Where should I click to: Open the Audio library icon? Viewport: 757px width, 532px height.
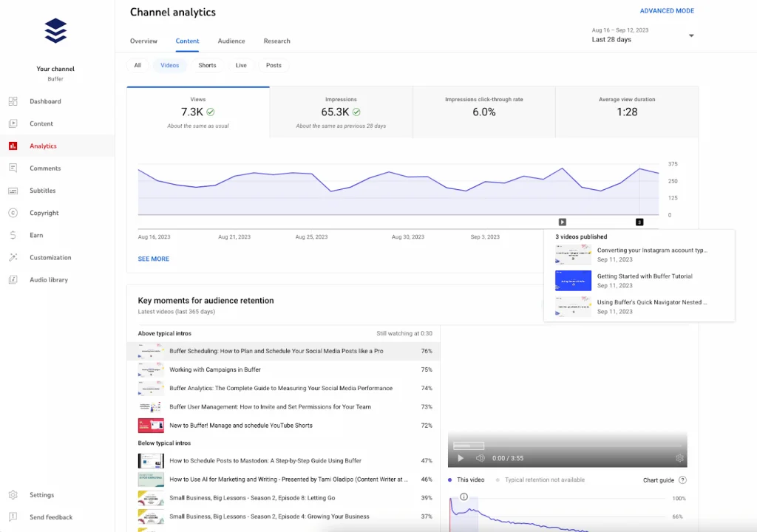pyautogui.click(x=13, y=279)
